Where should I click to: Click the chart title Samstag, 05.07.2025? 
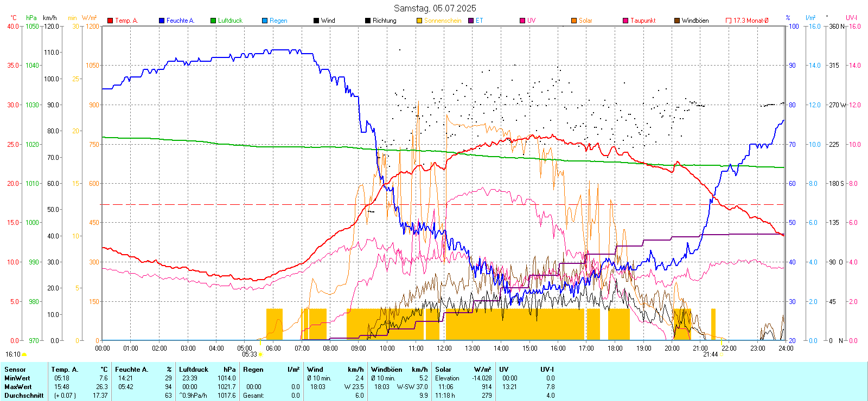pyautogui.click(x=435, y=8)
